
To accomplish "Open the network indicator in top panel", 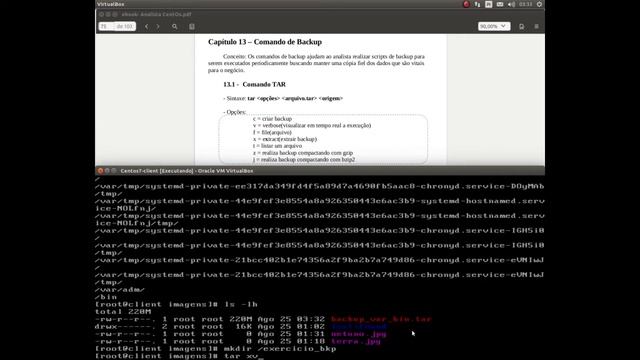I will pyautogui.click(x=477, y=4).
